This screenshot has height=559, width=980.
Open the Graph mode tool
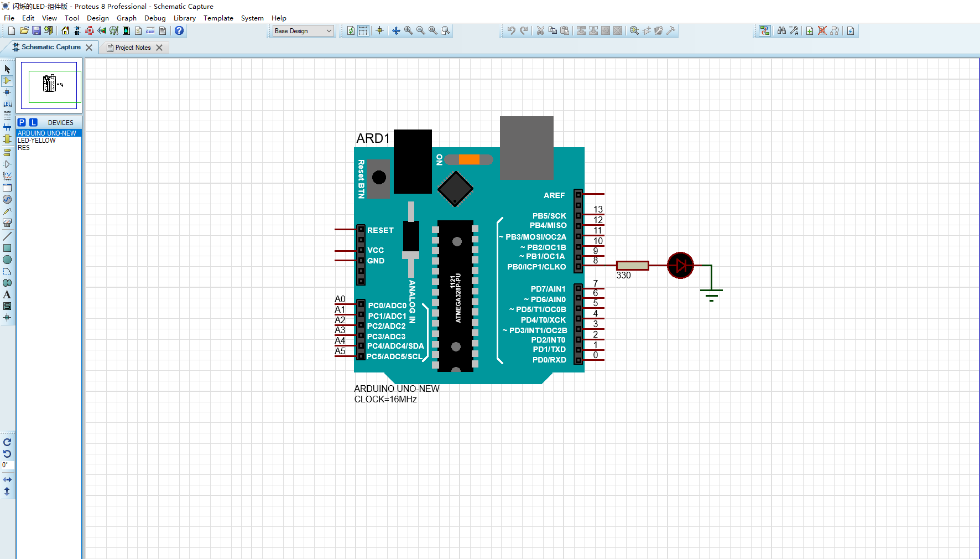click(7, 176)
